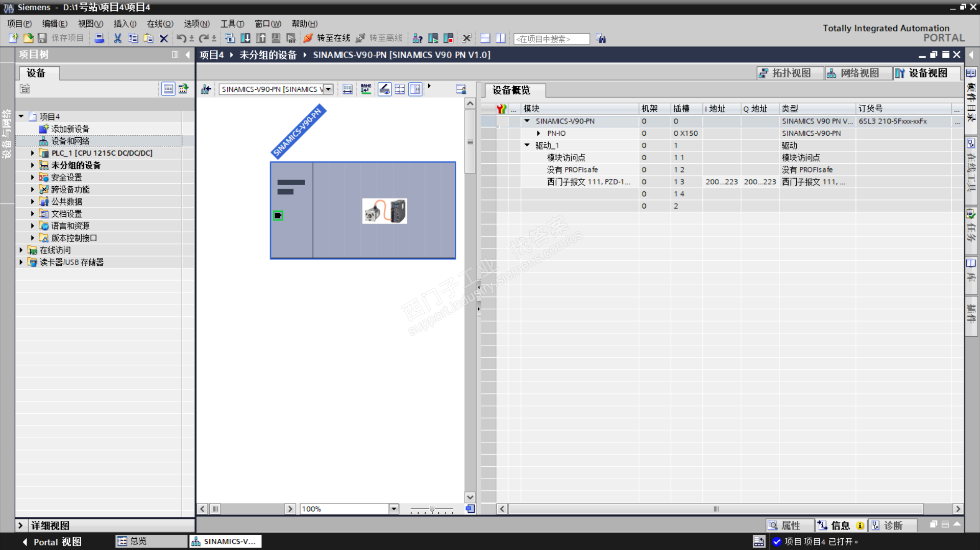Open the 项目(P) menu
980x550 pixels.
(19, 23)
